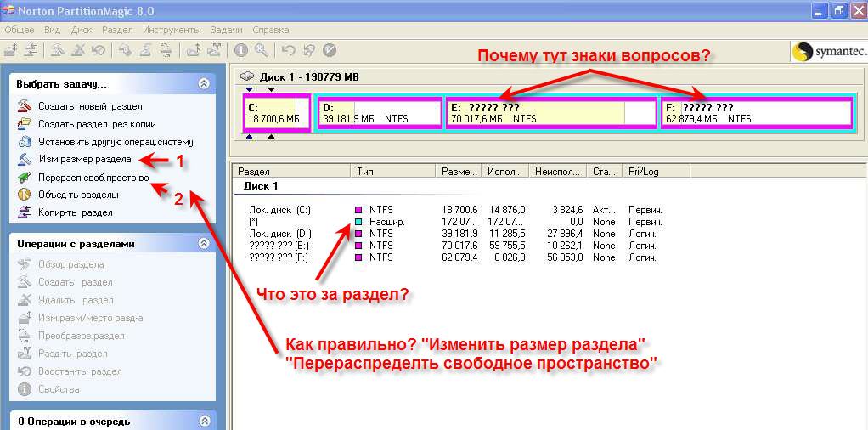
Task: Collapse the Выбрать задачу panel
Action: (203, 84)
